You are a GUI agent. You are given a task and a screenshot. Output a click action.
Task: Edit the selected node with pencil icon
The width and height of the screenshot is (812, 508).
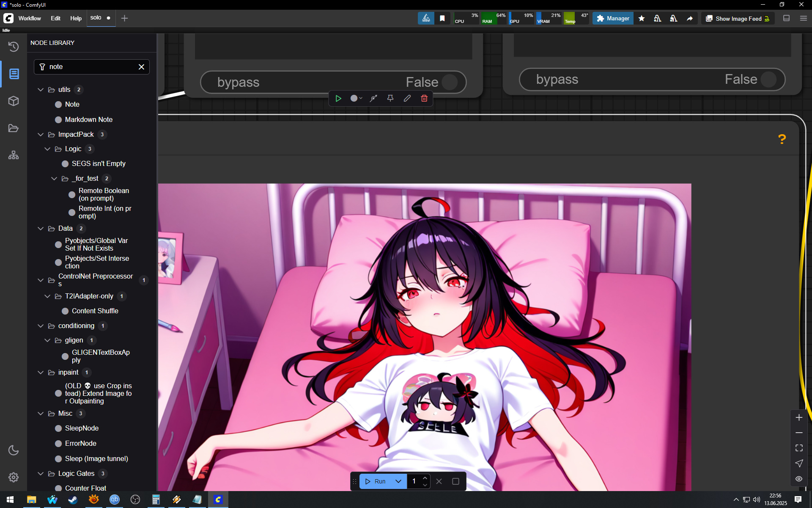pyautogui.click(x=407, y=98)
